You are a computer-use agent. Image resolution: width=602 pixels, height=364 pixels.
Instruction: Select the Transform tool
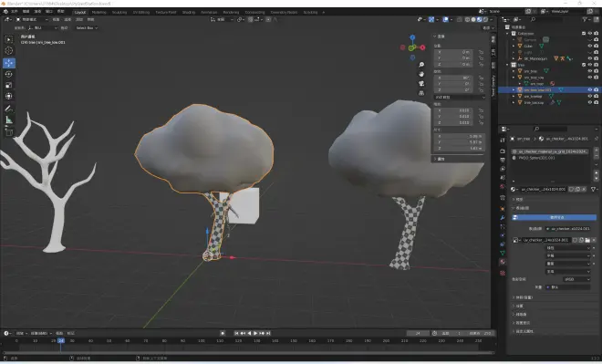pyautogui.click(x=9, y=96)
